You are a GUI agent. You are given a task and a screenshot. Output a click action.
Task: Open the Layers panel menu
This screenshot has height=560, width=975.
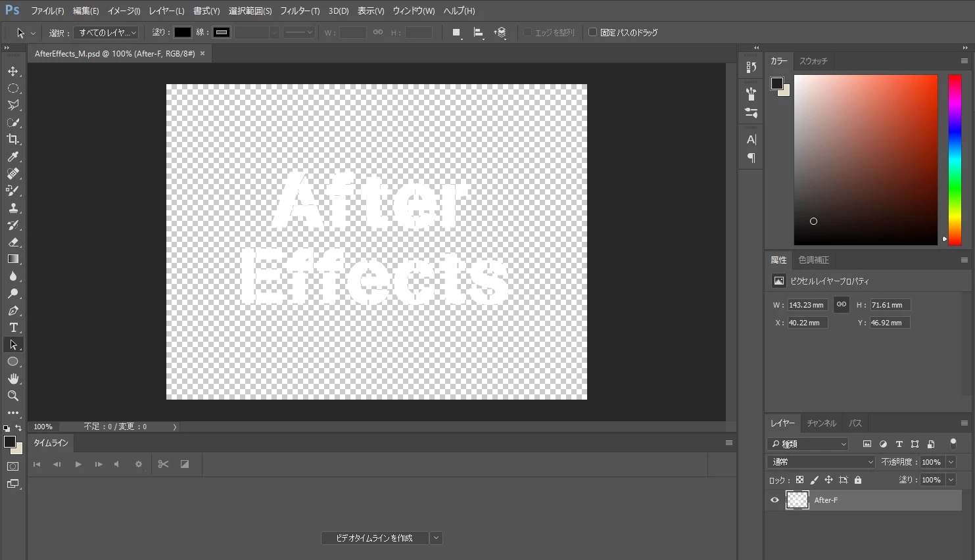coord(964,423)
